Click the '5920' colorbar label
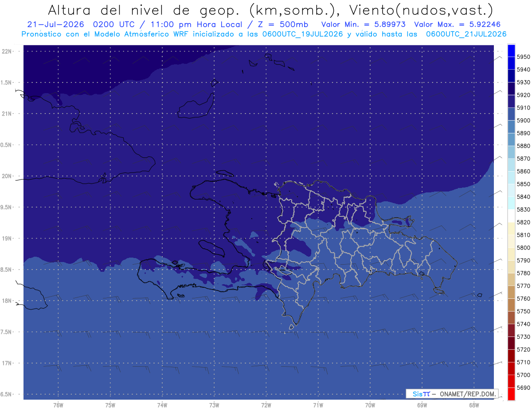This screenshot has height=411, width=532. 523,95
